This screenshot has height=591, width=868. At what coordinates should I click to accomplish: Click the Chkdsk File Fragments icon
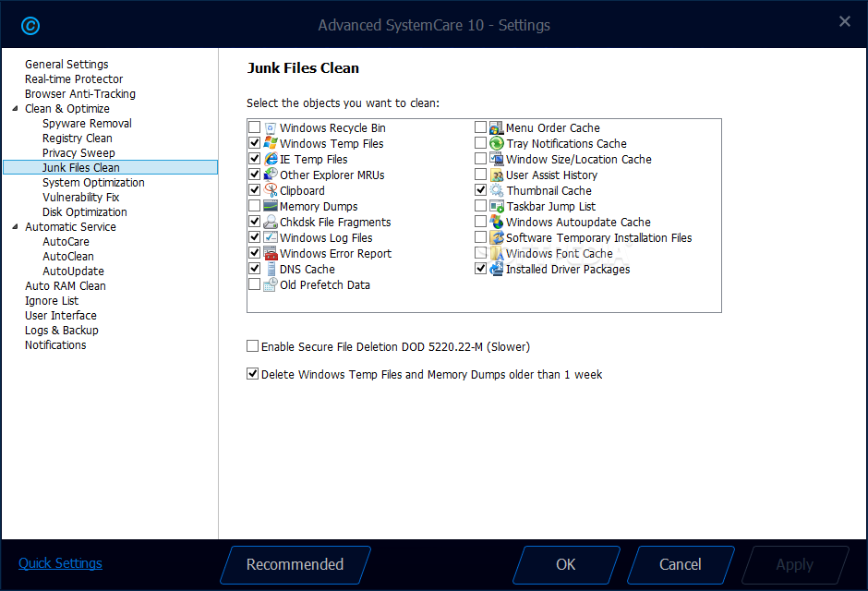[x=271, y=222]
